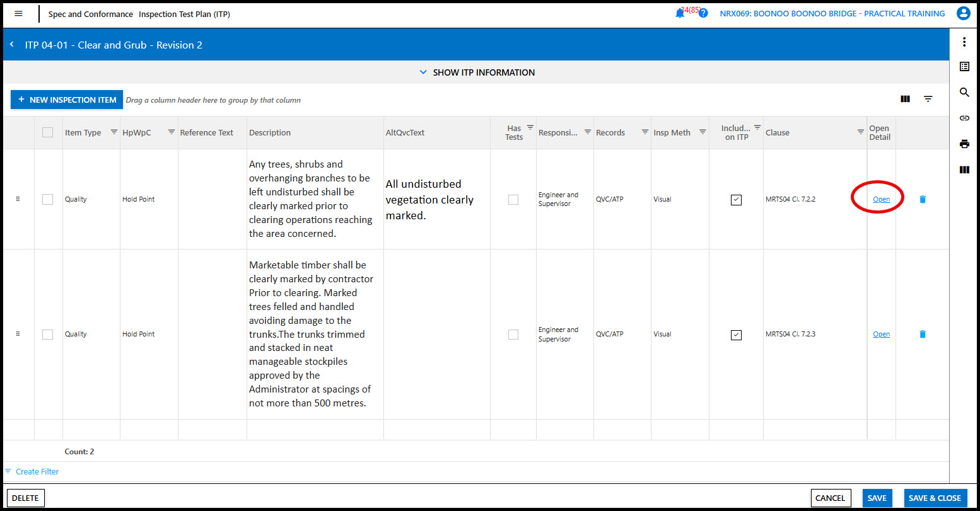Open the column chooser above the grid
980x511 pixels.
905,99
